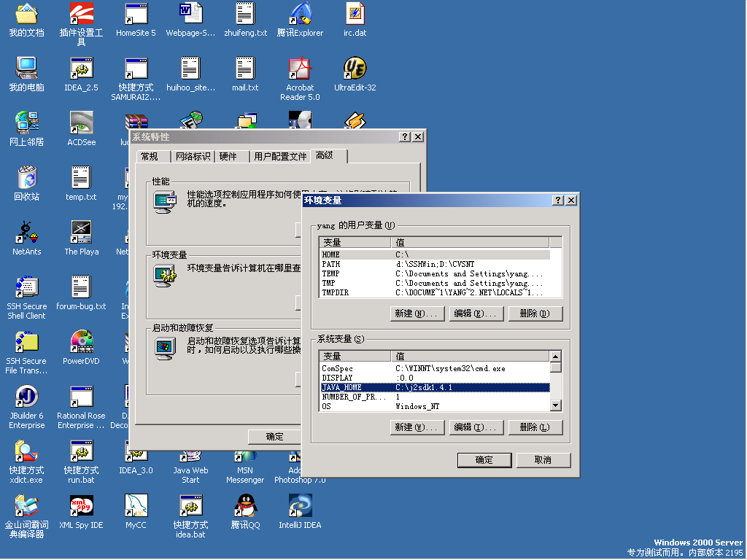Switch to the 用户配置文件 tab
Image resolution: width=747 pixels, height=560 pixels.
tap(280, 157)
